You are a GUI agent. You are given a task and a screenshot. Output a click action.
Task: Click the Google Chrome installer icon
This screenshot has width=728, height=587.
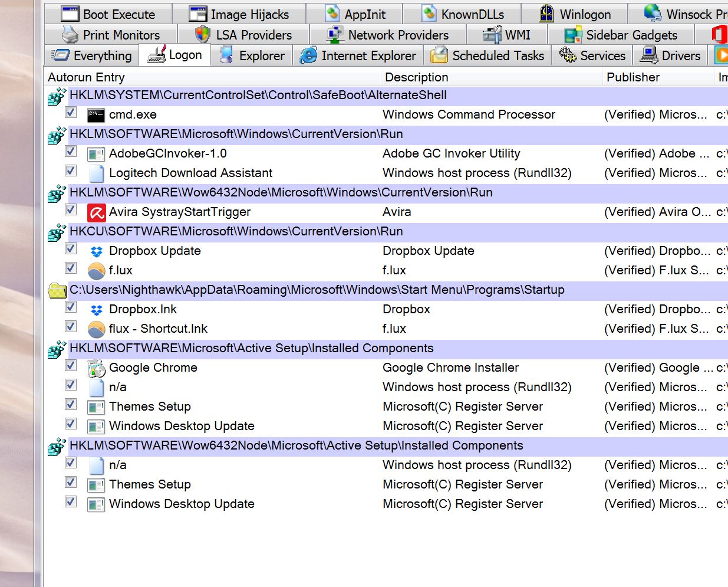point(96,369)
